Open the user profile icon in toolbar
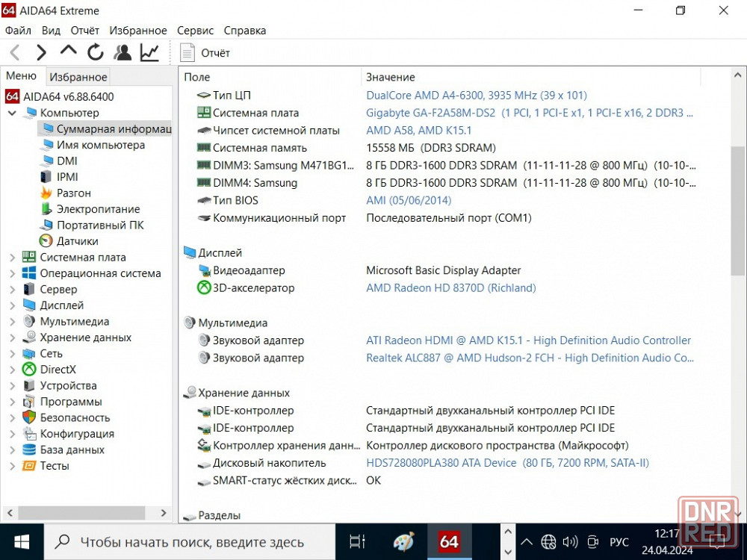747x560 pixels. click(x=123, y=52)
